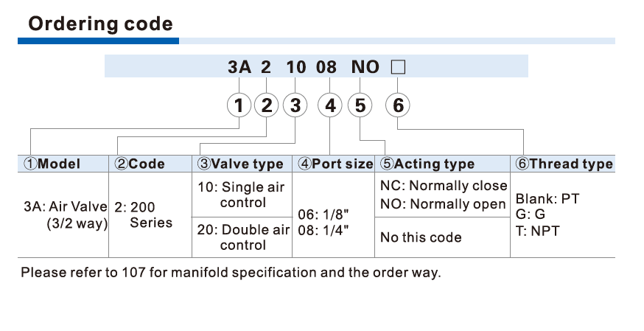Click the circled number 4 marker
Screen dimensions: 644x331
330,105
